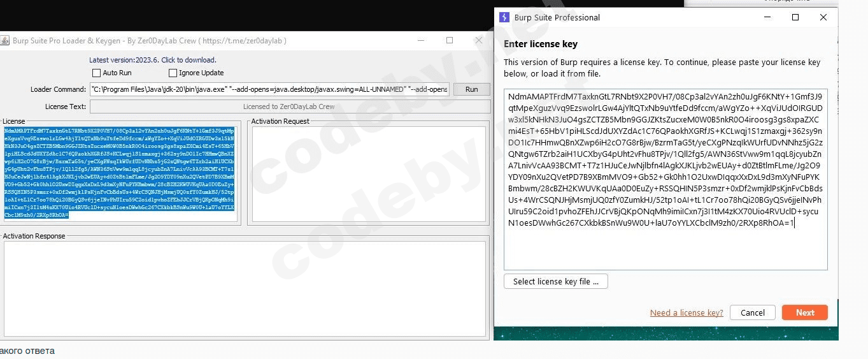Click the "Activation Response" group label

[x=34, y=236]
